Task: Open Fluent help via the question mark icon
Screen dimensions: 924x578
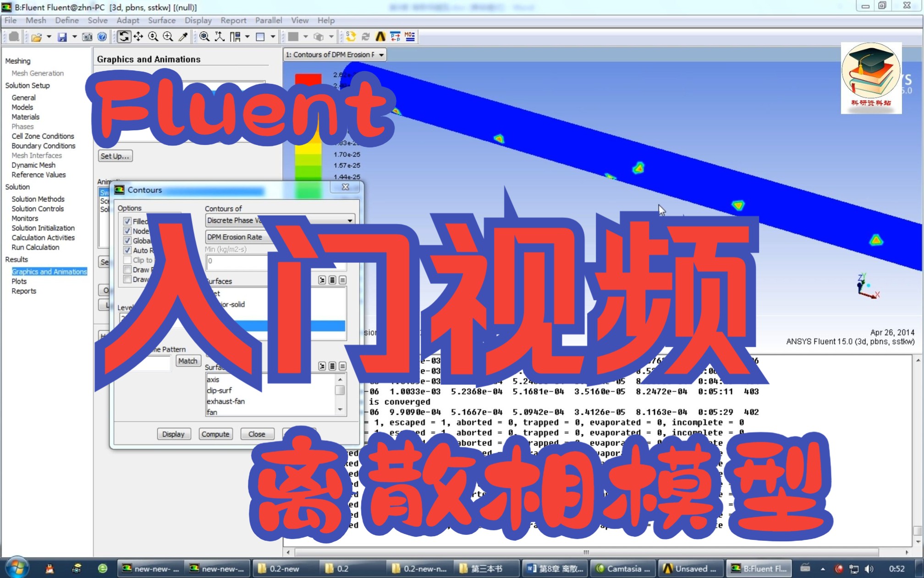Action: tap(103, 37)
